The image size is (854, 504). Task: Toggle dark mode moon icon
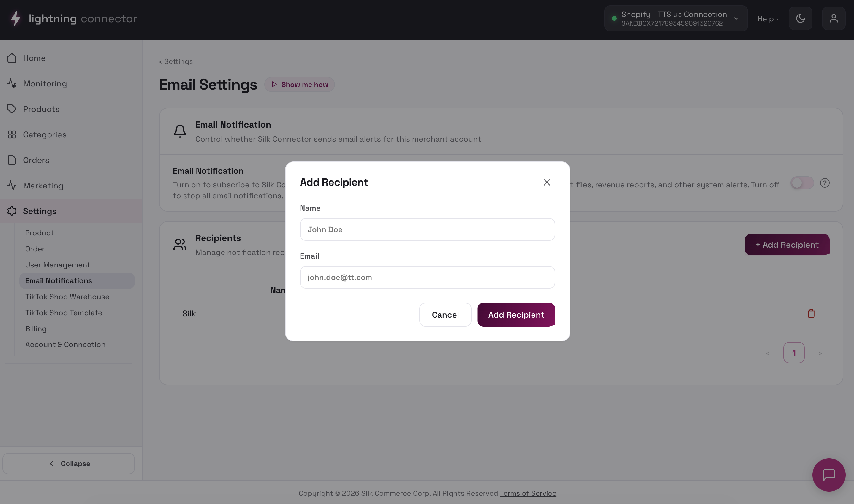coord(800,19)
